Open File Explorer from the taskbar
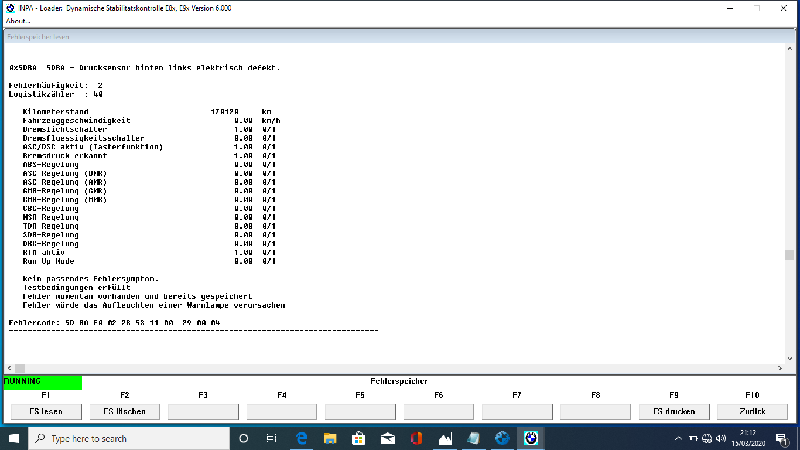Image resolution: width=800 pixels, height=450 pixels. 330,438
